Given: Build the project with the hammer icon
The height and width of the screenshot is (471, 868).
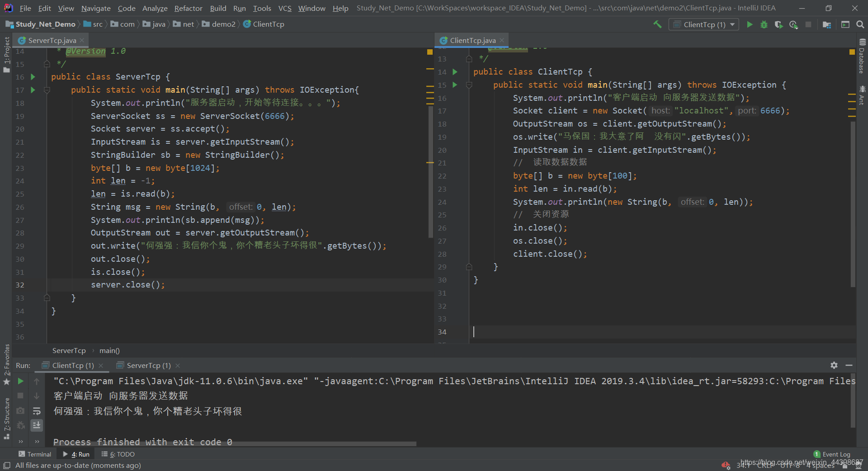Looking at the screenshot, I should click(x=657, y=24).
